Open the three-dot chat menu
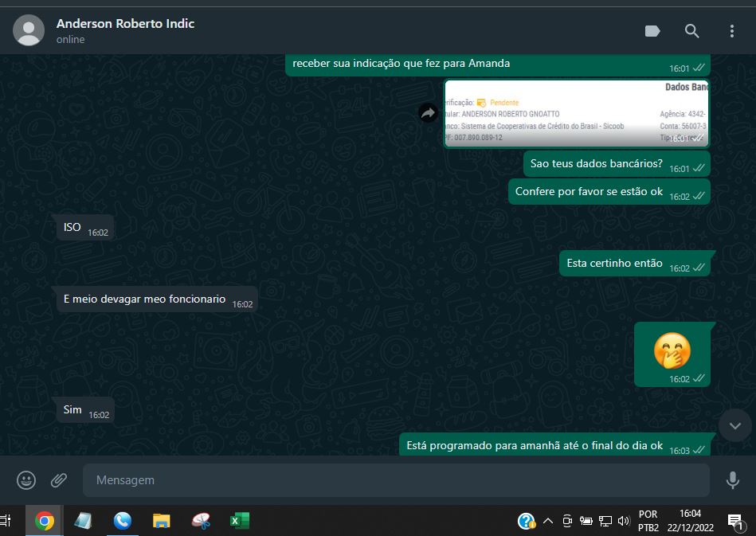 click(731, 31)
